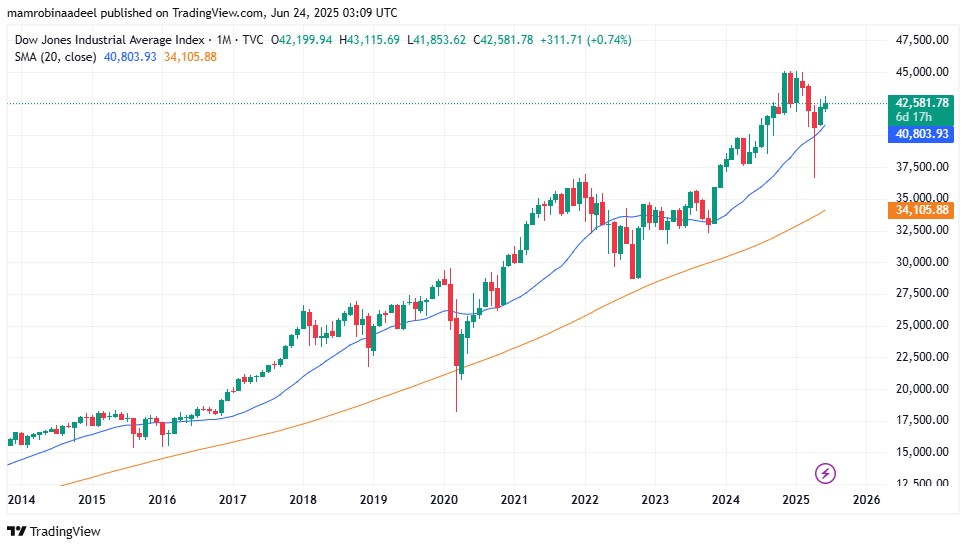Click the orange SMA value 34,105.88 in legend
Viewport: 965px width, 544px height.
click(190, 57)
